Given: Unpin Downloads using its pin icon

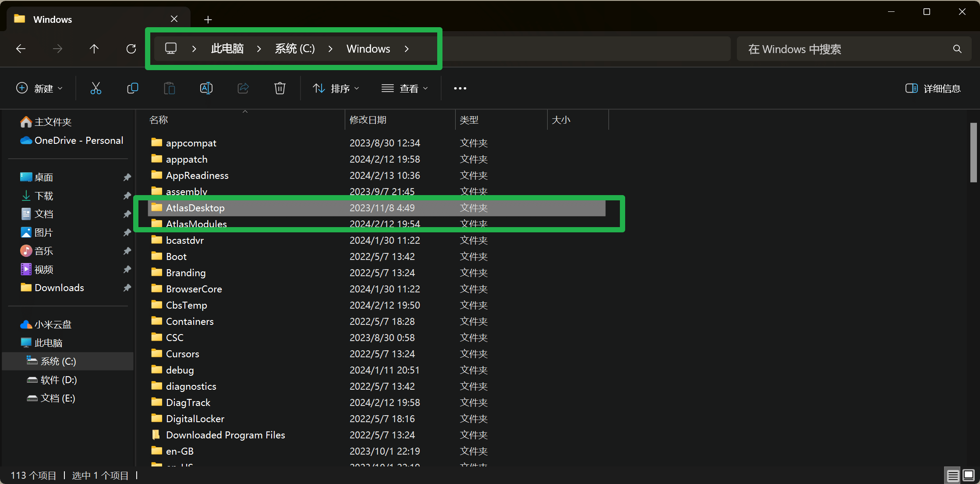Looking at the screenshot, I should pyautogui.click(x=127, y=288).
